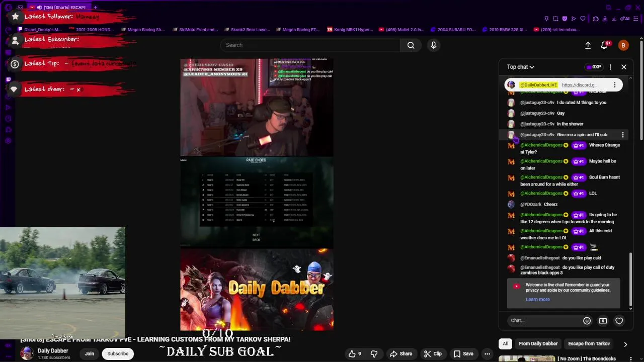This screenshot has height=362, width=644.
Task: Open SiriMoto Front and bookmark
Action: click(x=194, y=30)
